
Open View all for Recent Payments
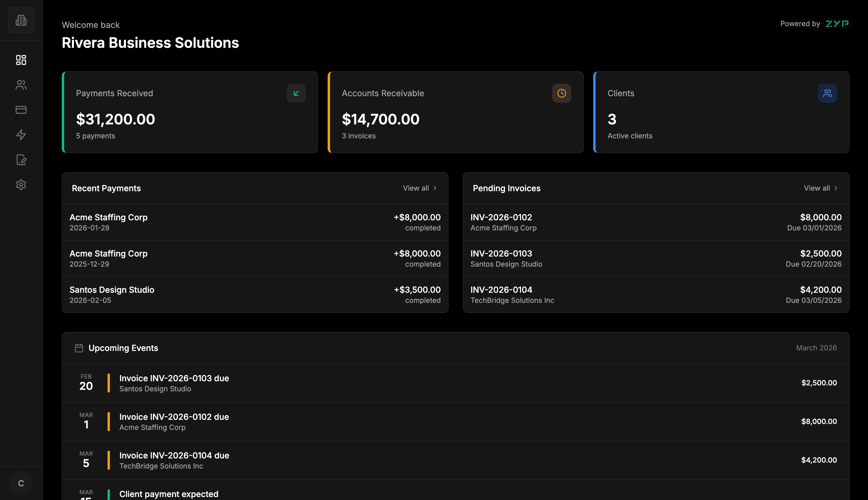[x=416, y=188]
